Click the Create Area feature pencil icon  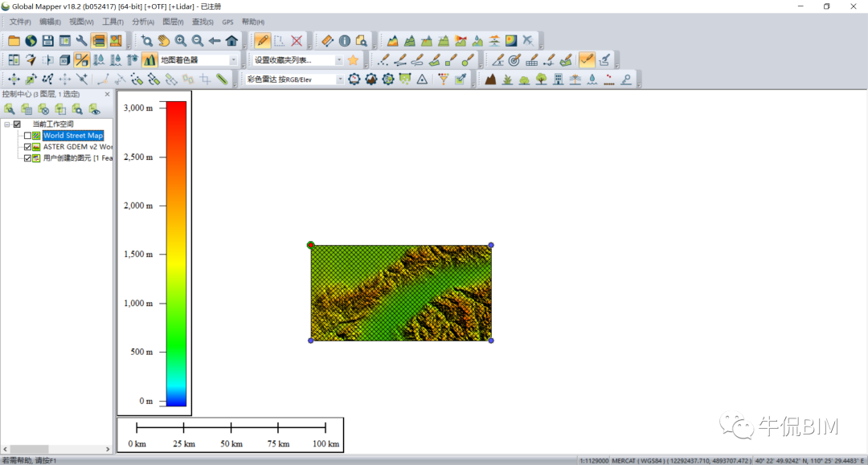coord(435,59)
